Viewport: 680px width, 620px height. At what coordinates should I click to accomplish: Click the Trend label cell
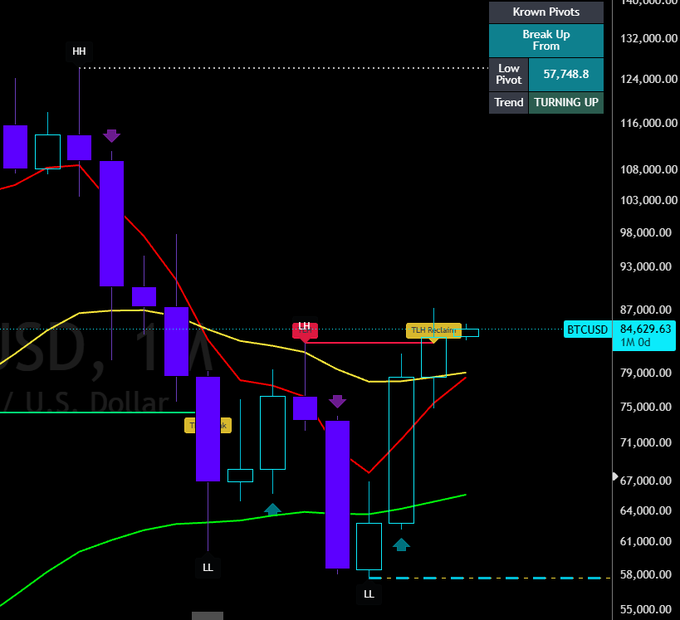pos(508,102)
